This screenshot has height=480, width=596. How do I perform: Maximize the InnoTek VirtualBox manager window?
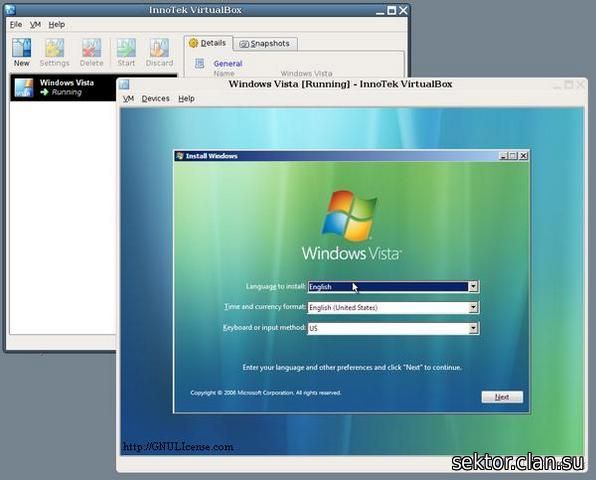[x=391, y=10]
